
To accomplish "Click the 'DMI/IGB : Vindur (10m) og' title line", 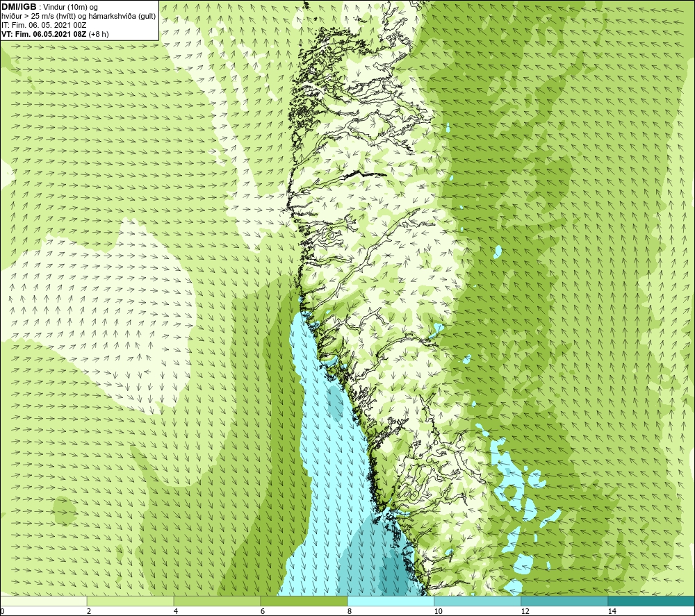I will (x=49, y=7).
